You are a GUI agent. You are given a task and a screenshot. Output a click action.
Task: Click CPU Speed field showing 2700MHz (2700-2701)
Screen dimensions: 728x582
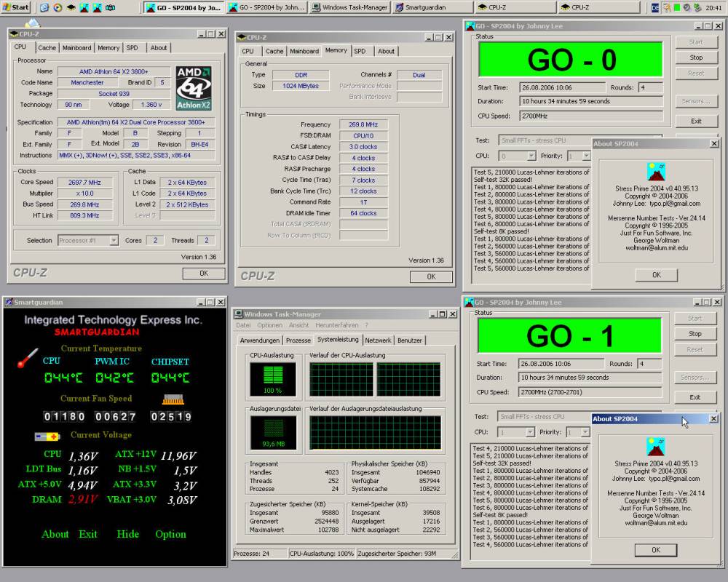click(x=590, y=392)
